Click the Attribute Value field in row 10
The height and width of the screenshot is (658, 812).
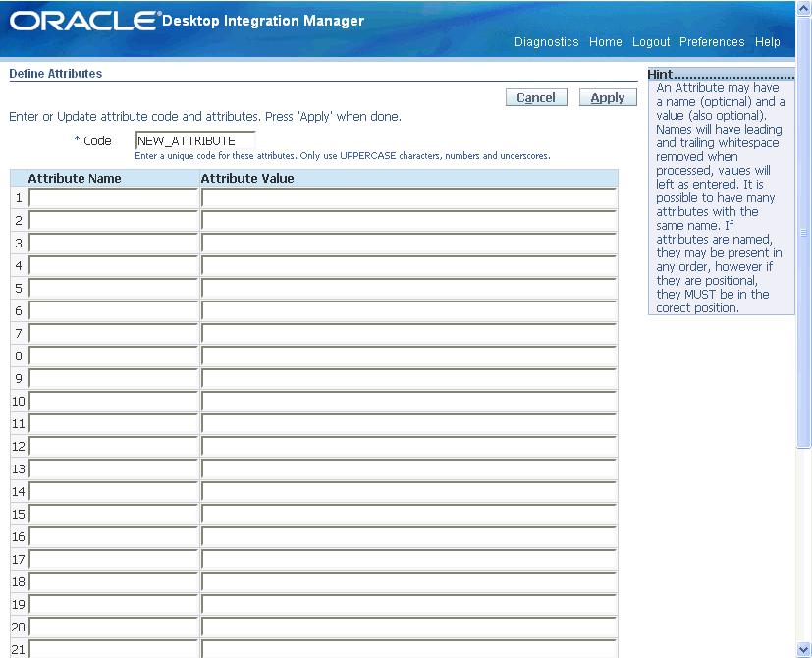(x=407, y=401)
